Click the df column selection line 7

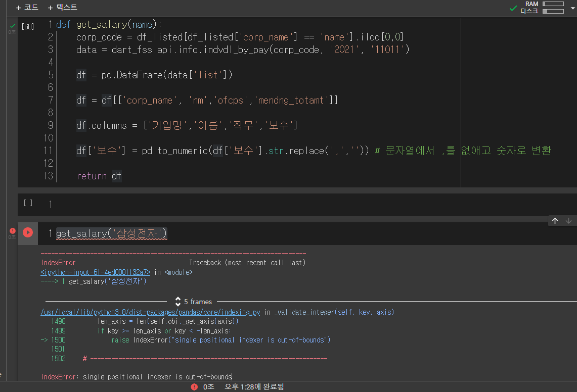pyautogui.click(x=207, y=100)
